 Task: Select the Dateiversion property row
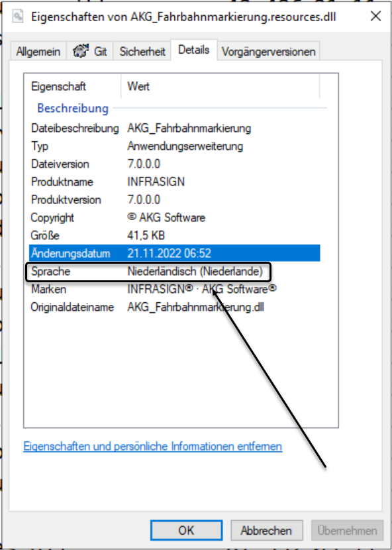click(x=175, y=164)
